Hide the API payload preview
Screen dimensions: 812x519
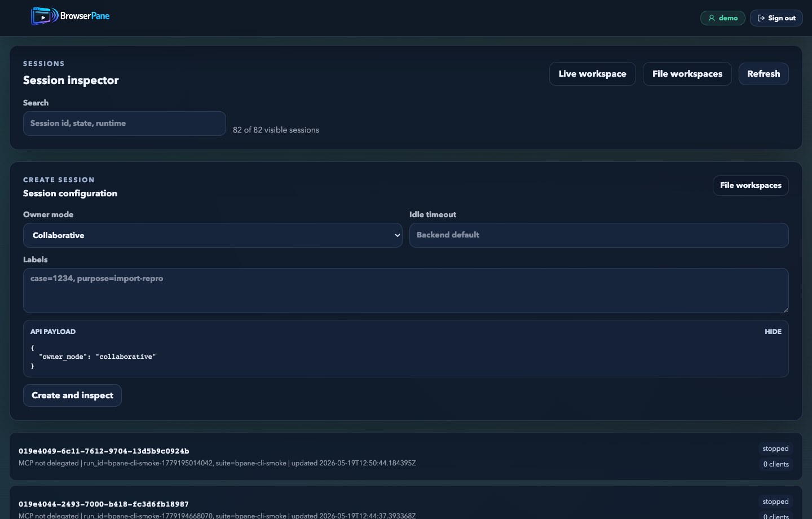773,332
